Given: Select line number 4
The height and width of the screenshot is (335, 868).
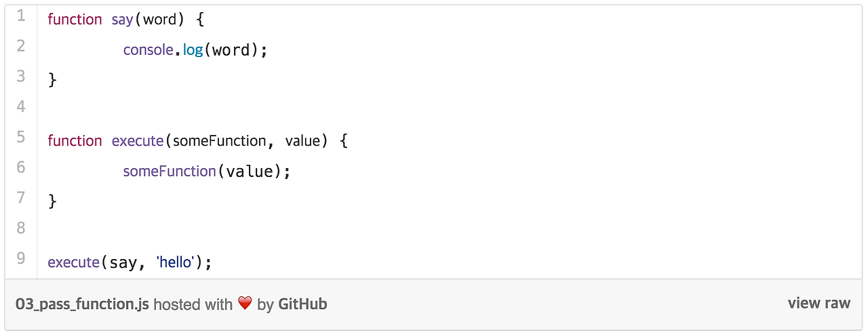Looking at the screenshot, I should (21, 106).
